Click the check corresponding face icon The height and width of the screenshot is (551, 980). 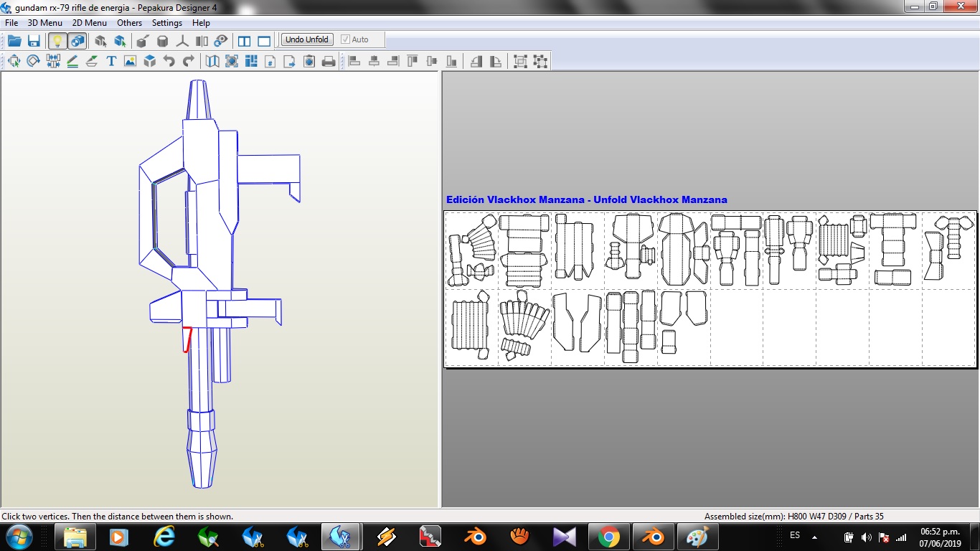[x=232, y=61]
